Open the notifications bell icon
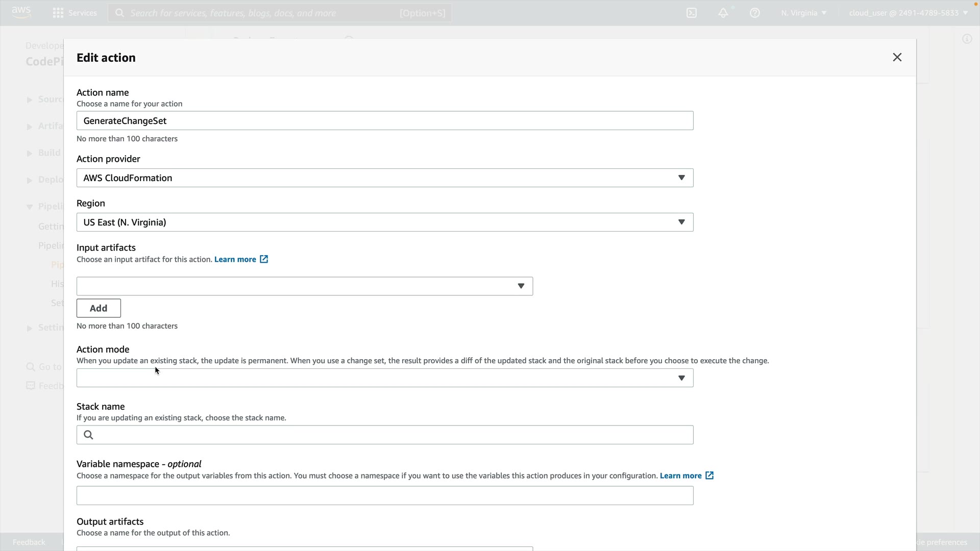Viewport: 980px width, 551px height. pos(723,13)
